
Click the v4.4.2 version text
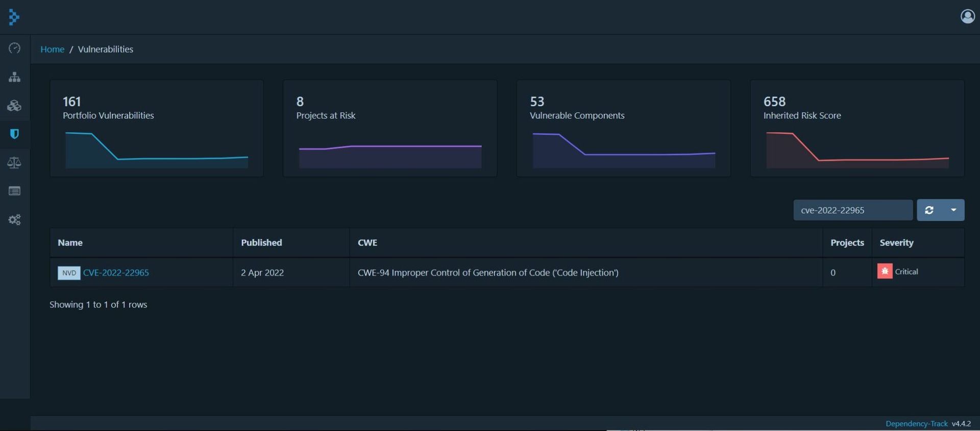click(x=961, y=424)
